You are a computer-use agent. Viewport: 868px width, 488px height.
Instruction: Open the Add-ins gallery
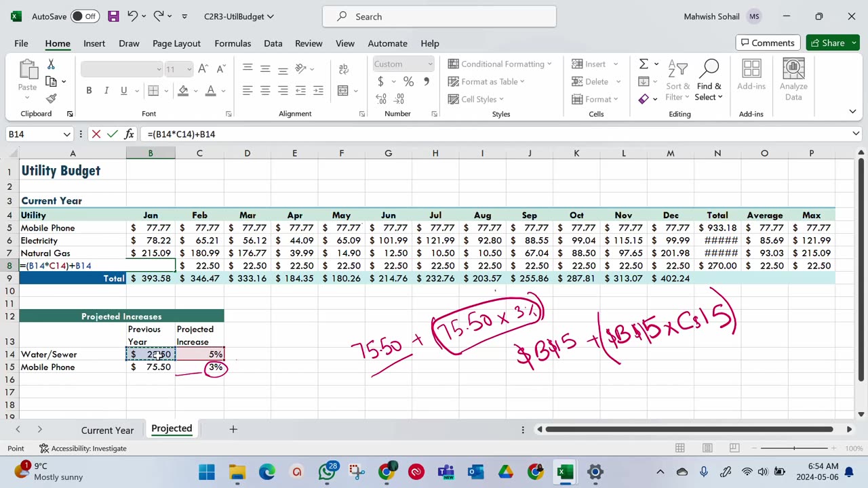point(751,75)
